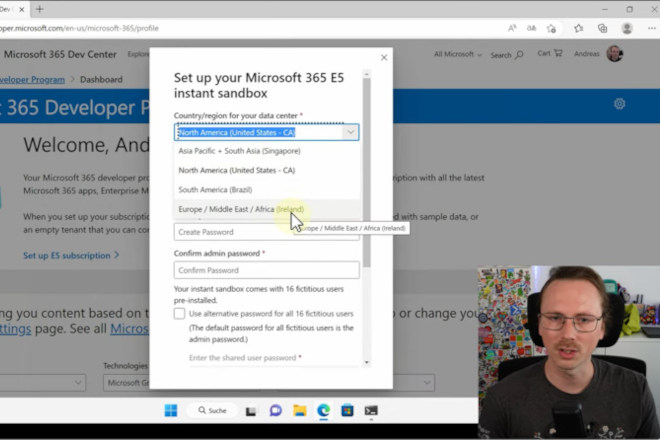Click the browser address bar URL
This screenshot has width=660, height=440.
click(79, 28)
